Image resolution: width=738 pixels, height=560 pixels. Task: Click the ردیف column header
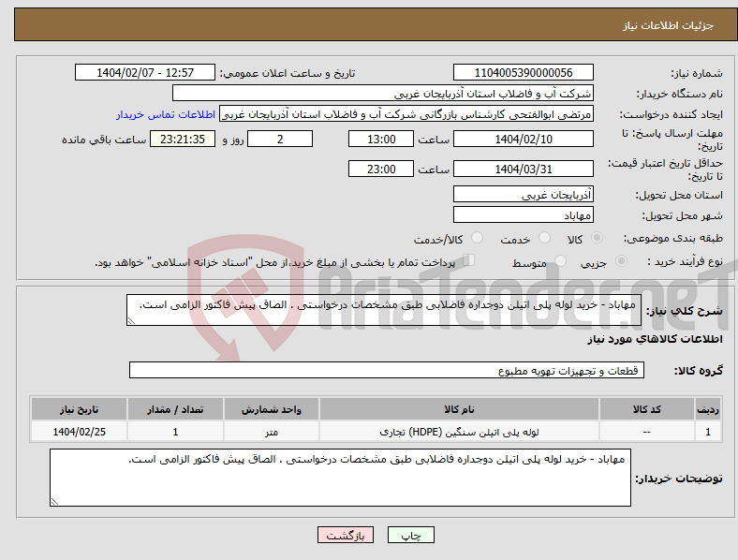pyautogui.click(x=708, y=409)
